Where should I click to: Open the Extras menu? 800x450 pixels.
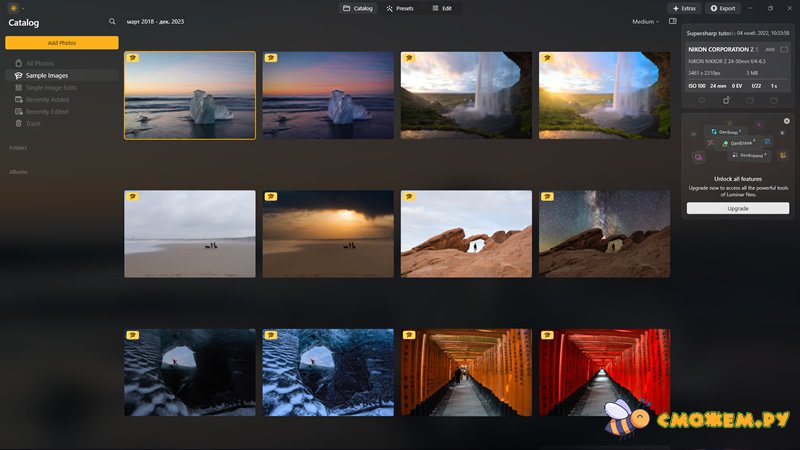(684, 8)
